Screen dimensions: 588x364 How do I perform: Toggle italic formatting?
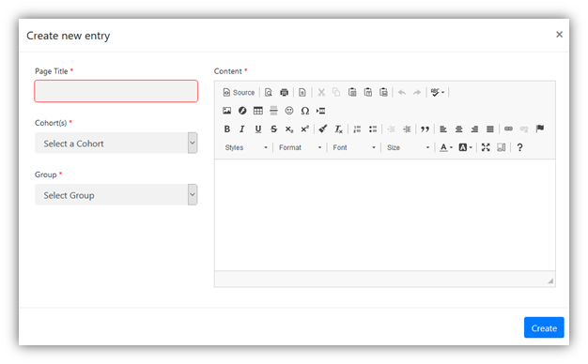coord(242,129)
